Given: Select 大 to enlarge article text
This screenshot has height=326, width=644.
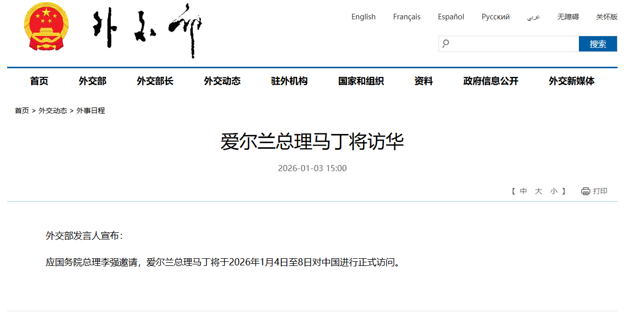Looking at the screenshot, I should point(538,191).
